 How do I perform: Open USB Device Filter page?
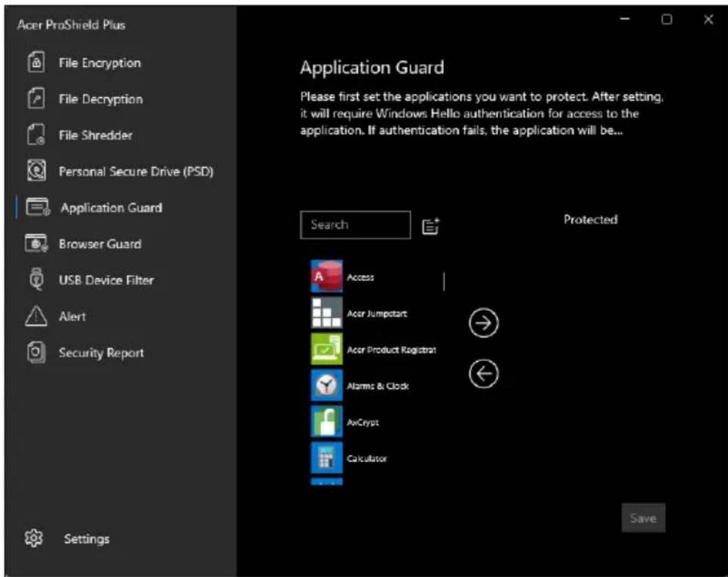click(106, 280)
